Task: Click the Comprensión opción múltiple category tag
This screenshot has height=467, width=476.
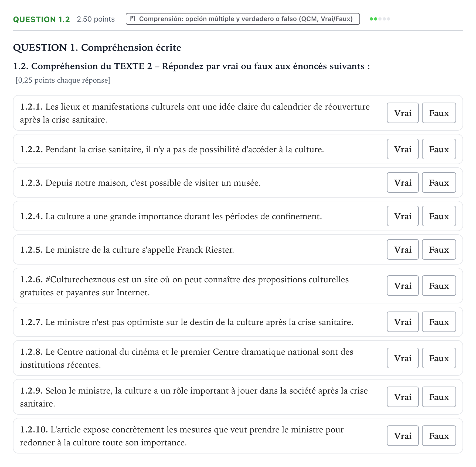Action: (243, 19)
